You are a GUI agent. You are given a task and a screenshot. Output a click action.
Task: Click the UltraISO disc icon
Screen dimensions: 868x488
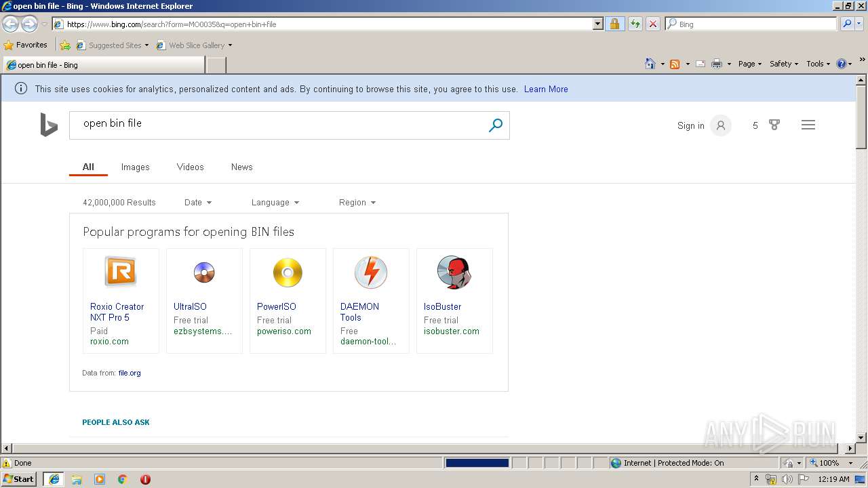pyautogui.click(x=204, y=272)
